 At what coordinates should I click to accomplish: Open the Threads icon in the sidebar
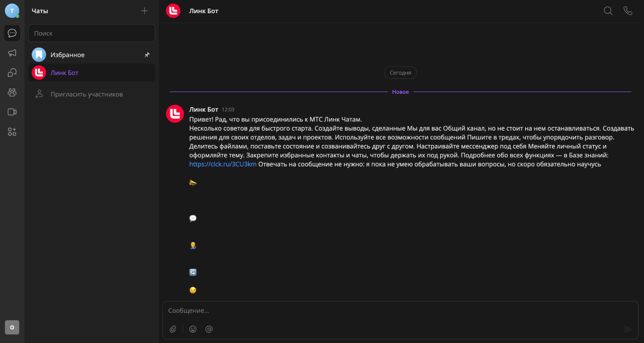12,73
